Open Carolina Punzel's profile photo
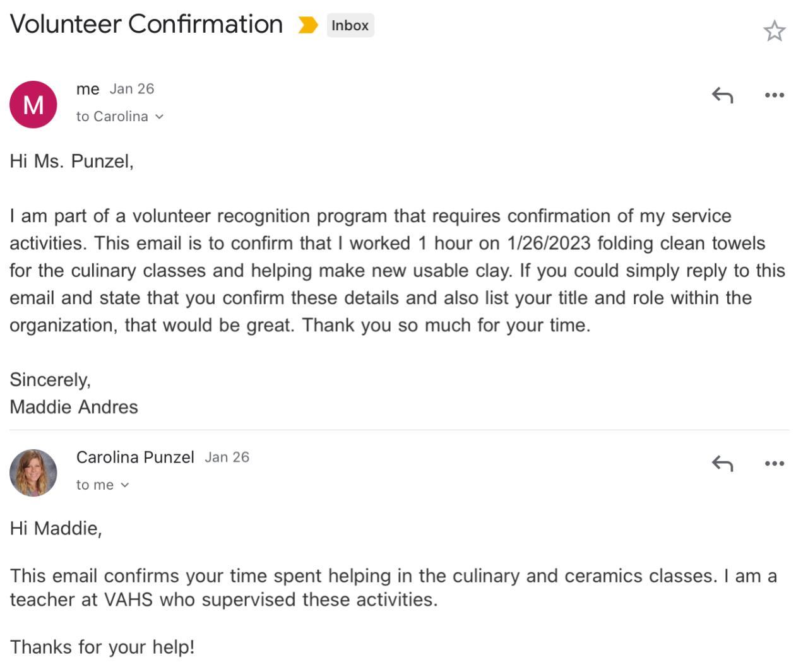 (x=33, y=473)
